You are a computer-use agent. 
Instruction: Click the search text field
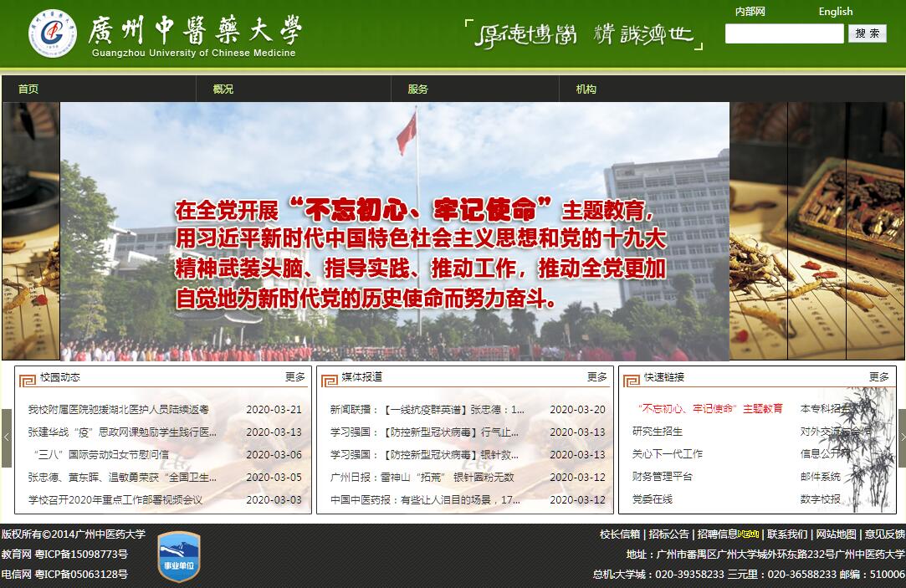[784, 33]
